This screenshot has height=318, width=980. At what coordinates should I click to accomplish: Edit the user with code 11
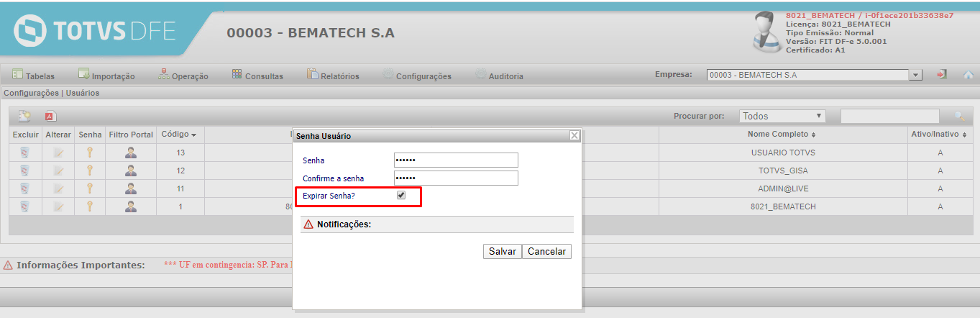[58, 188]
